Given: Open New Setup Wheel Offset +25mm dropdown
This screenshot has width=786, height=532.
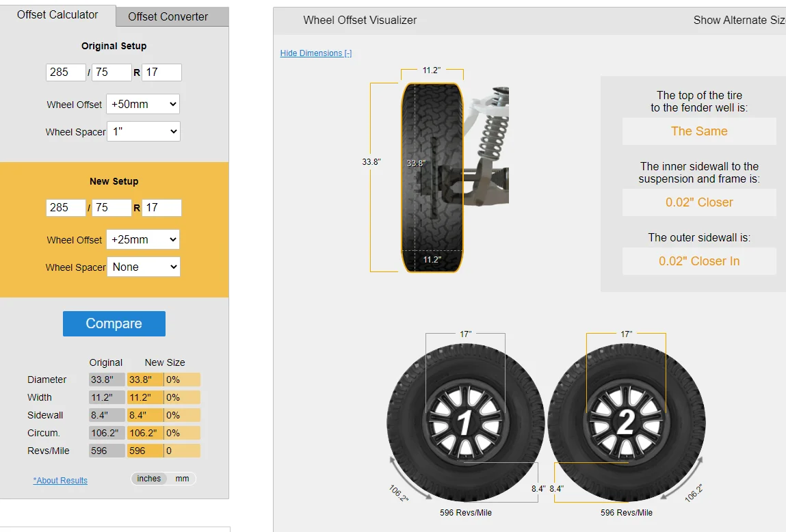Looking at the screenshot, I should pos(143,239).
